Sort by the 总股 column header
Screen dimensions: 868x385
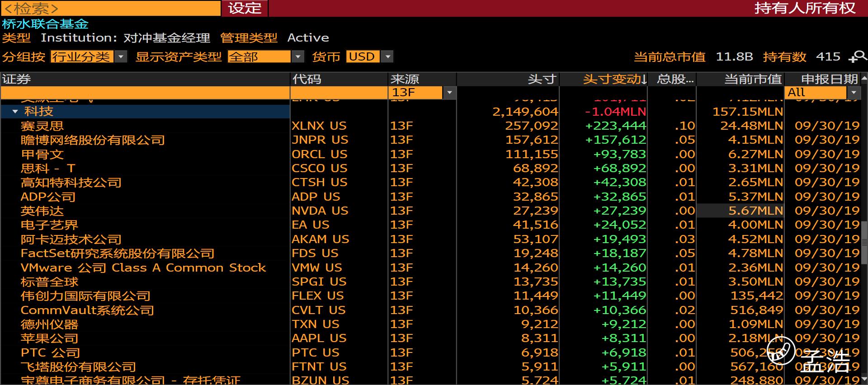tap(672, 79)
